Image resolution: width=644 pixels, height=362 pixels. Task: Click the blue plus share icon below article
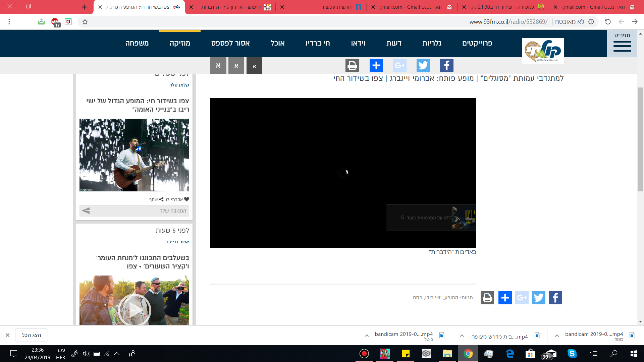505,298
